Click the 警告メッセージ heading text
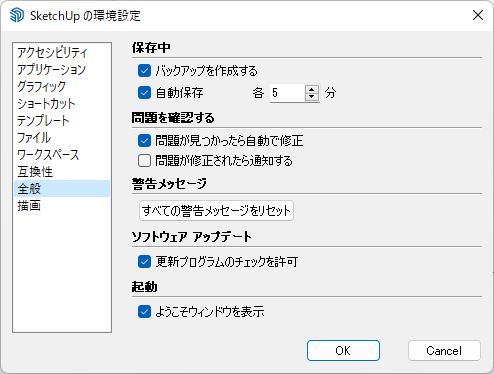Image resolution: width=494 pixels, height=374 pixels. 169,184
